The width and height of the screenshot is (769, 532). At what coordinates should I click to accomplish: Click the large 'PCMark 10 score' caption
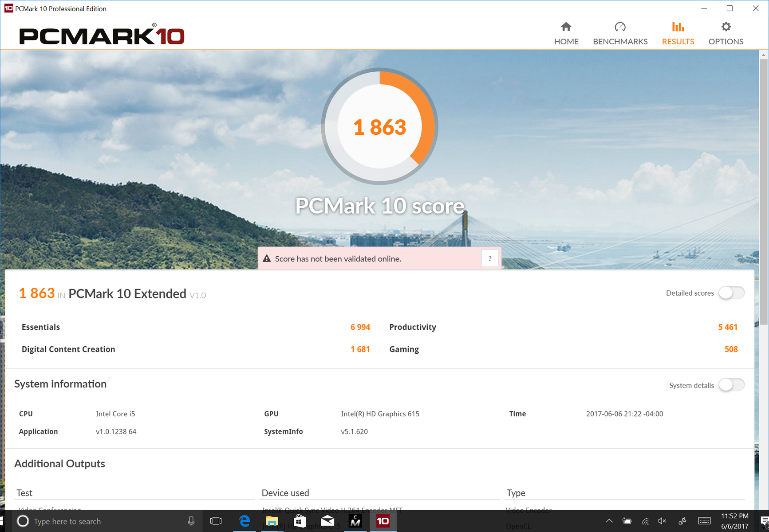[x=380, y=206]
